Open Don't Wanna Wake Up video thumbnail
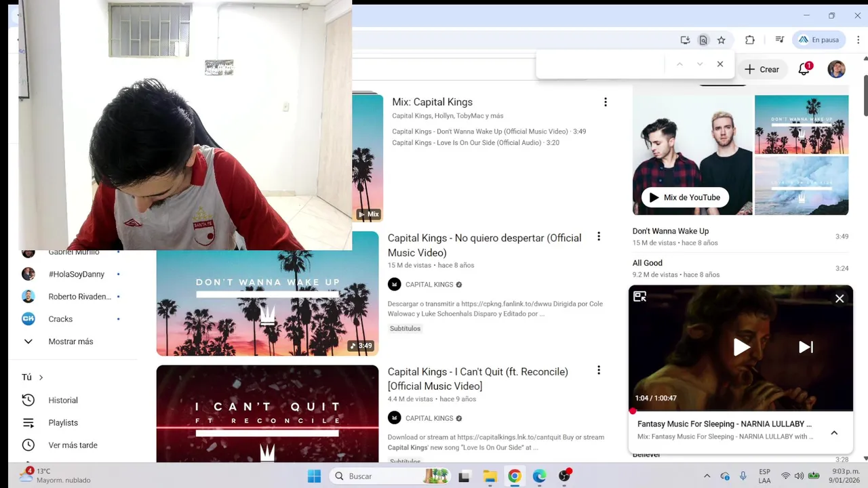This screenshot has width=868, height=488. [x=267, y=293]
